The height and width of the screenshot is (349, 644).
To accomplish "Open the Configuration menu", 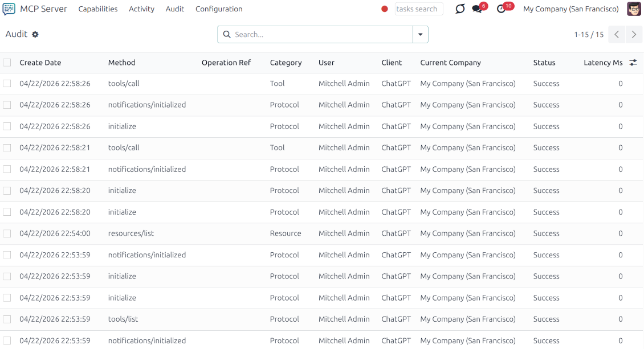I will pos(219,9).
